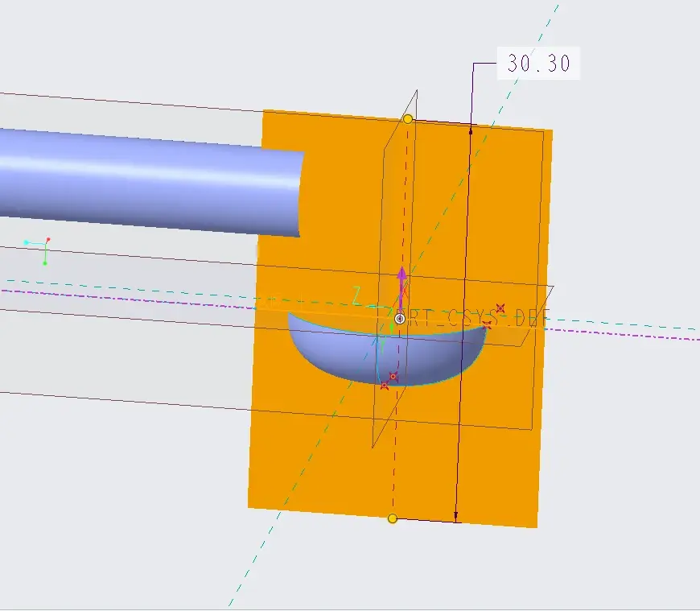
Task: Pick the lowest red X marker below the bowl
Action: (385, 386)
